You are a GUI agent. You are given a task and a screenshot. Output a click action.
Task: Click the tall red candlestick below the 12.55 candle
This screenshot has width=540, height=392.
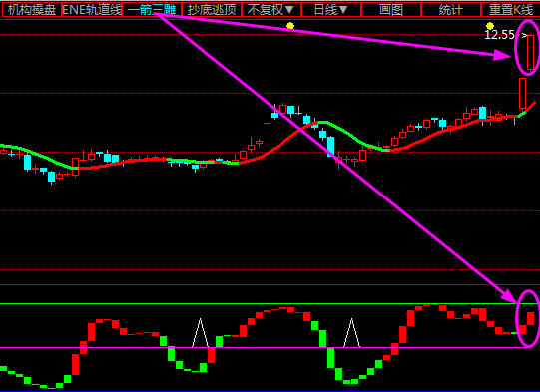(522, 94)
